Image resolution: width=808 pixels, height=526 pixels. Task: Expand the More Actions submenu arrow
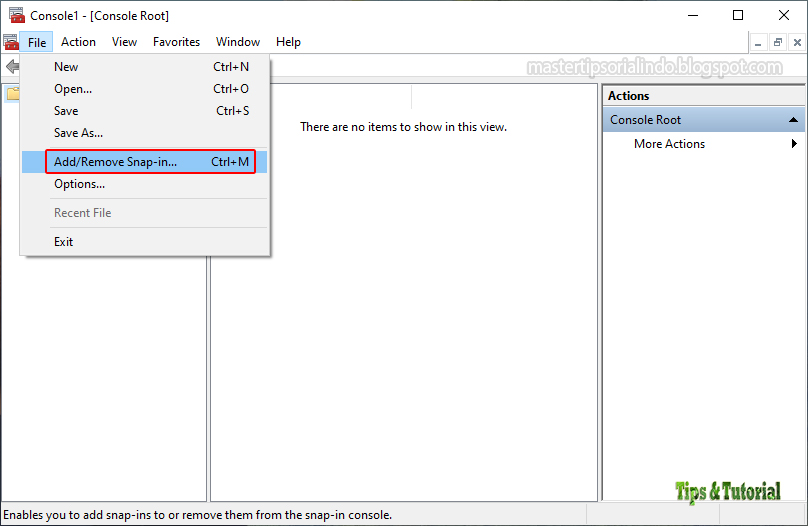pyautogui.click(x=794, y=144)
